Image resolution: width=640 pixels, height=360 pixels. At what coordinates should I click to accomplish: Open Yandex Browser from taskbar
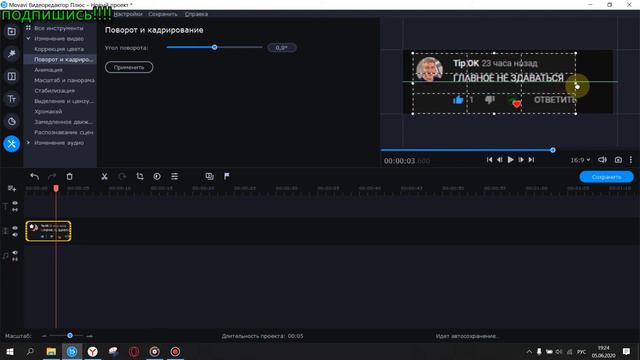(93, 351)
